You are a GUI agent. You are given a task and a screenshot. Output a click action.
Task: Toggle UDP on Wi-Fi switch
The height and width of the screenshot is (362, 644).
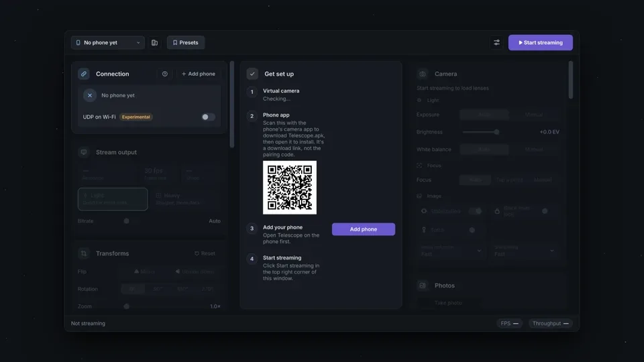click(208, 117)
